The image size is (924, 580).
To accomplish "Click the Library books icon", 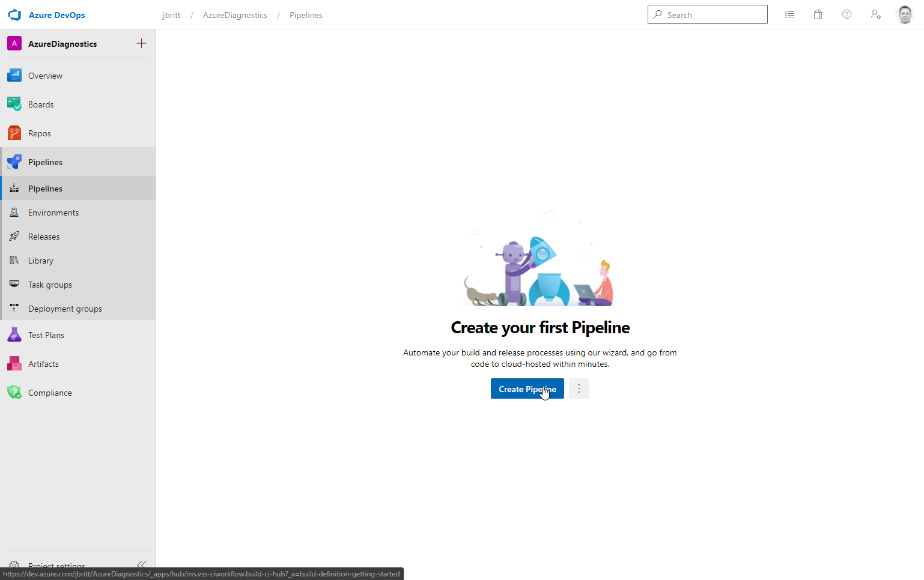I will pos(14,260).
